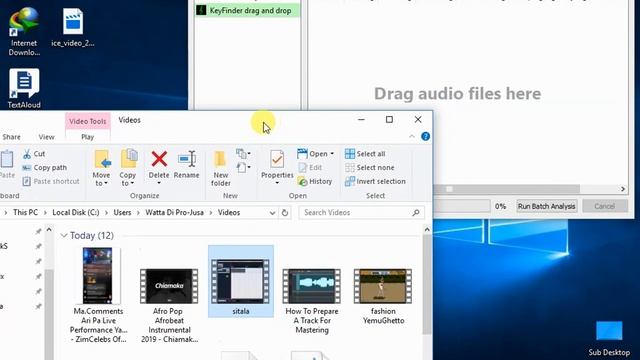Screen dimensions: 640x360
Task: Switch to the View ribbon tab
Action: 46,137
